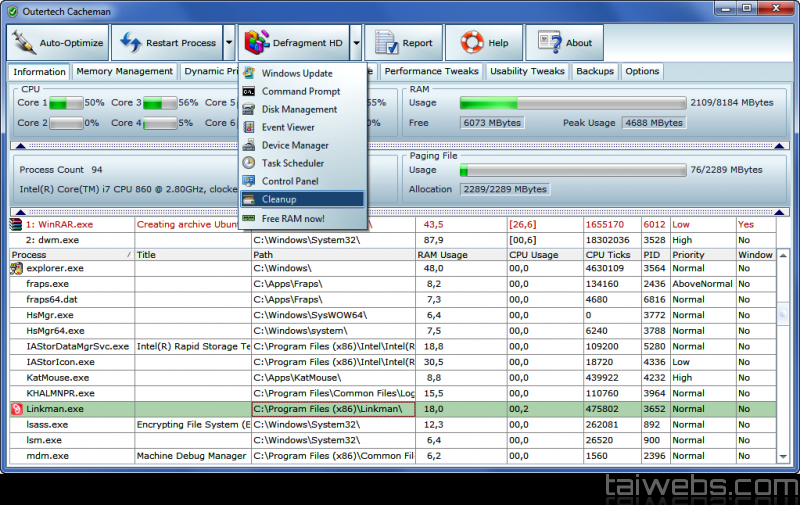Collapse the Defragment HD dropdown arrow
The height and width of the screenshot is (505, 800).
356,43
